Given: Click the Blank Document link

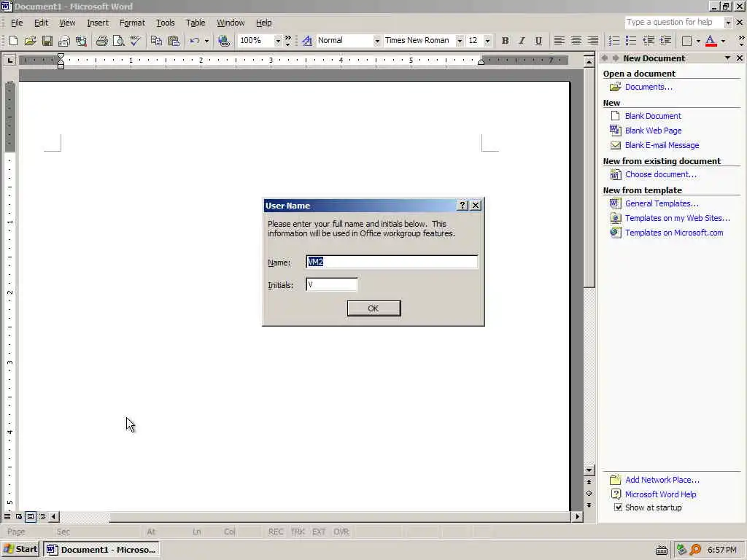Looking at the screenshot, I should click(653, 116).
